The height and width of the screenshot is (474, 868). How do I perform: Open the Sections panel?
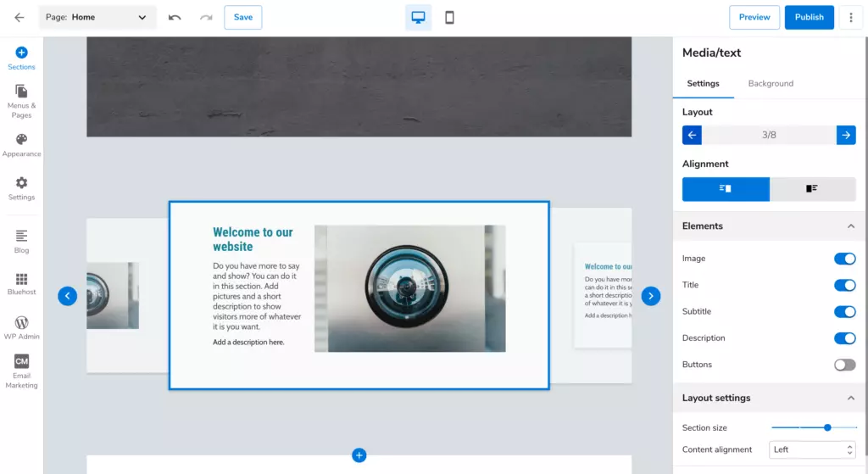[21, 59]
